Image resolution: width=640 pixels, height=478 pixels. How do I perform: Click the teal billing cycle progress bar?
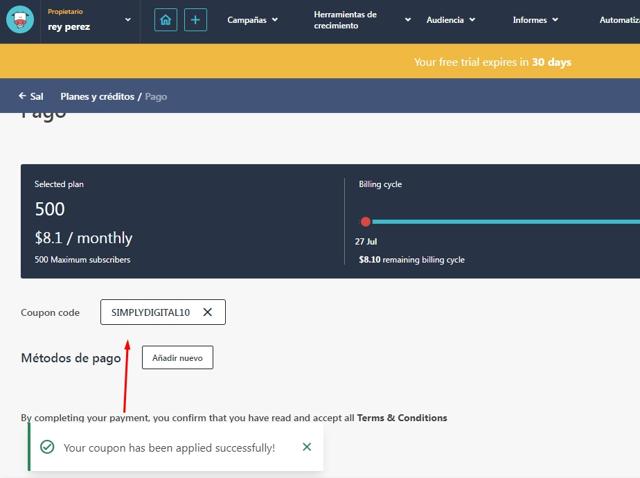pos(506,222)
